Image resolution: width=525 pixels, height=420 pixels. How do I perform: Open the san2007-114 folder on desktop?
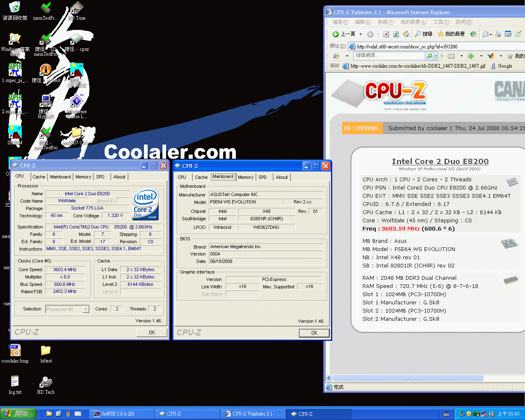(x=76, y=133)
